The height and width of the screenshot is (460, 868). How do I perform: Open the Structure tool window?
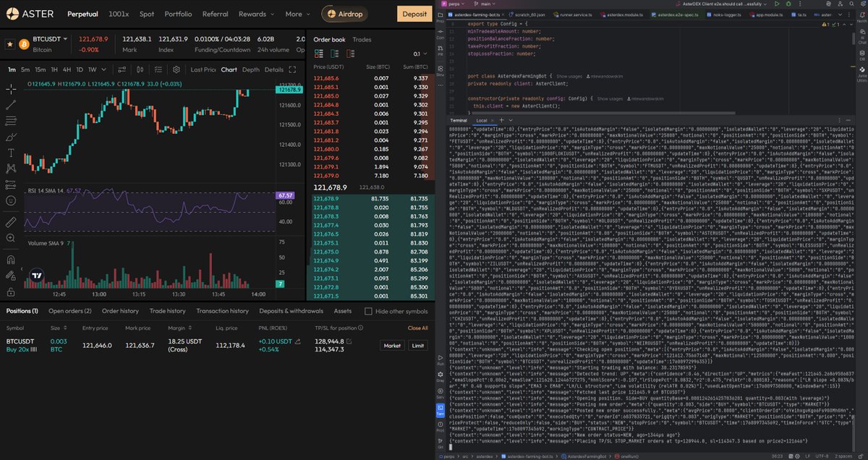tap(441, 72)
